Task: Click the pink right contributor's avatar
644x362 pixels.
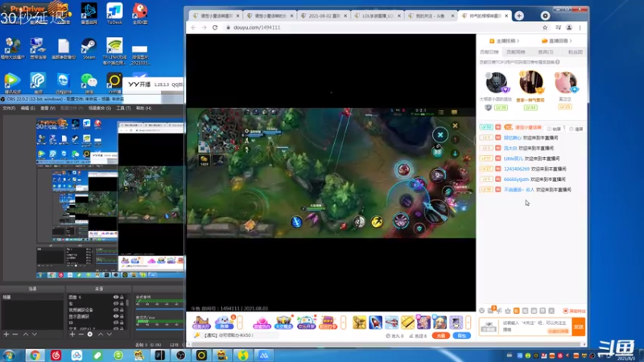Action: click(x=565, y=82)
